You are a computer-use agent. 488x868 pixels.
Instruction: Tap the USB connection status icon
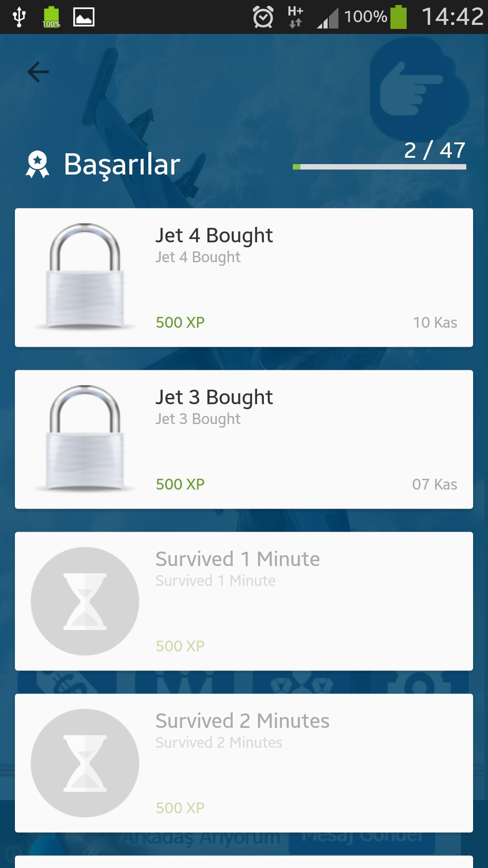[19, 17]
